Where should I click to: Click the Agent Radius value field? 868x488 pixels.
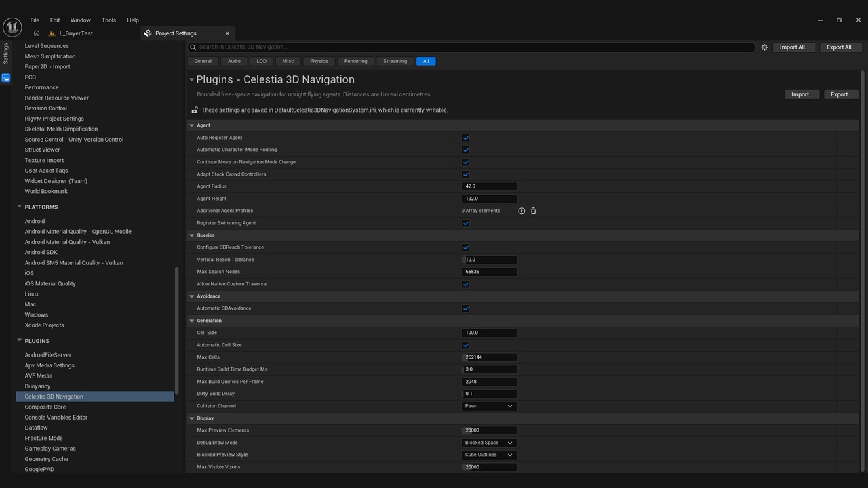[490, 186]
